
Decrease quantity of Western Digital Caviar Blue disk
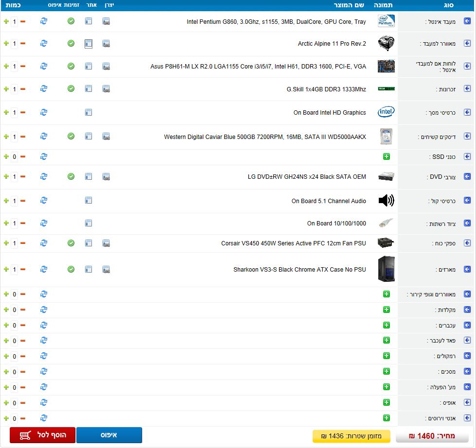(x=23, y=137)
